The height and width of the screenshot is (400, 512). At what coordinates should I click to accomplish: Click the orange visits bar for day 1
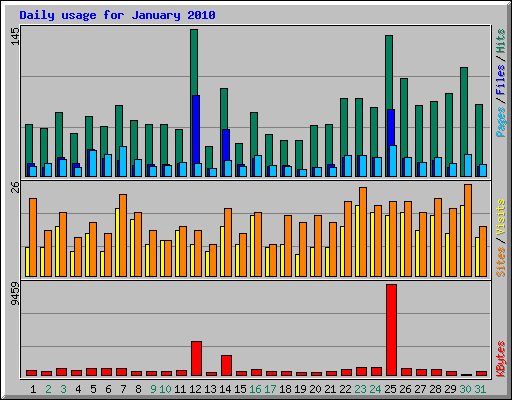33,237
